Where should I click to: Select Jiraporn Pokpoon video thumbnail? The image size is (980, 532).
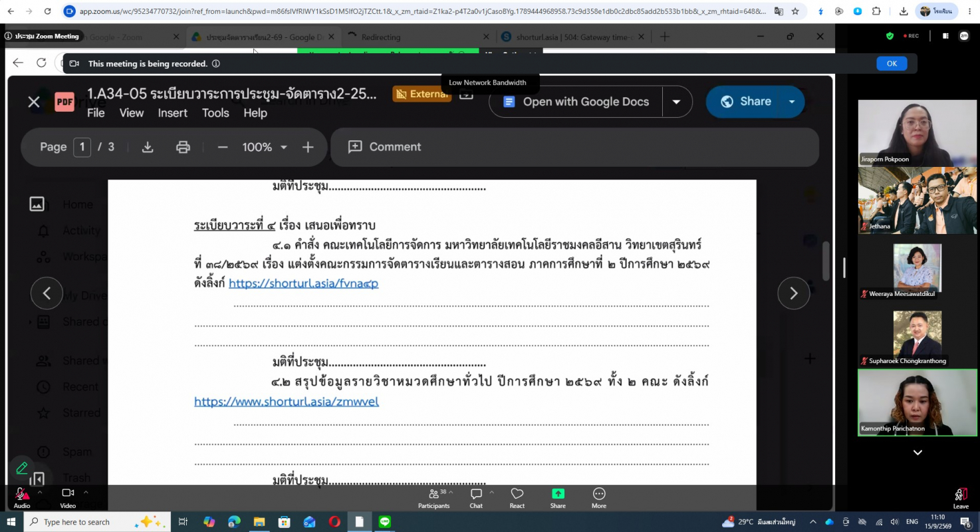click(918, 133)
